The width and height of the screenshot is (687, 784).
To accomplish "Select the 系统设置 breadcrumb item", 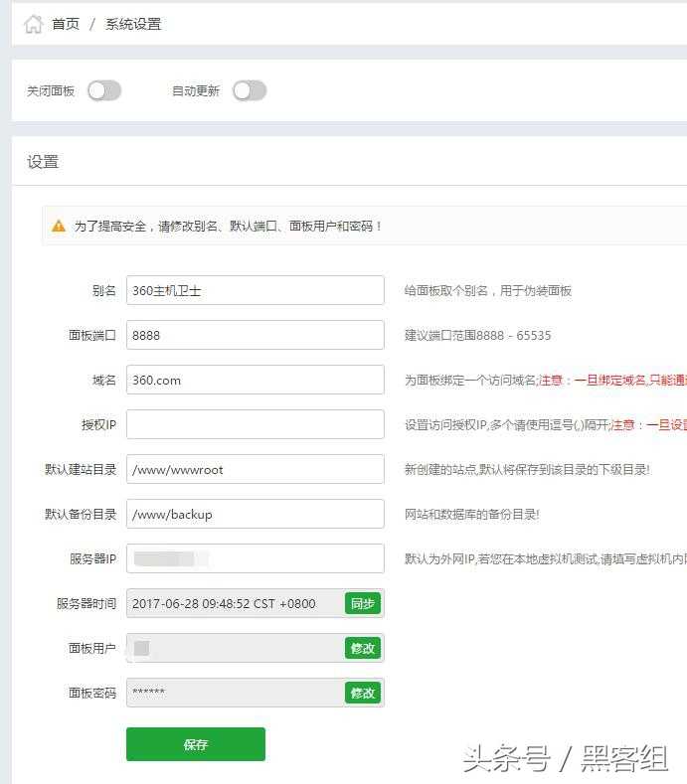I will 133,24.
